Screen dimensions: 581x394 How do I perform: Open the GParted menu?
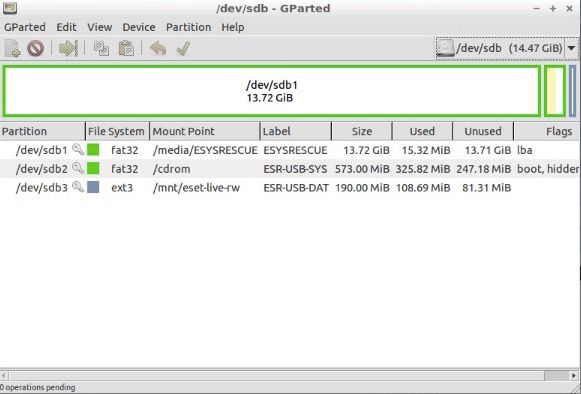click(25, 27)
